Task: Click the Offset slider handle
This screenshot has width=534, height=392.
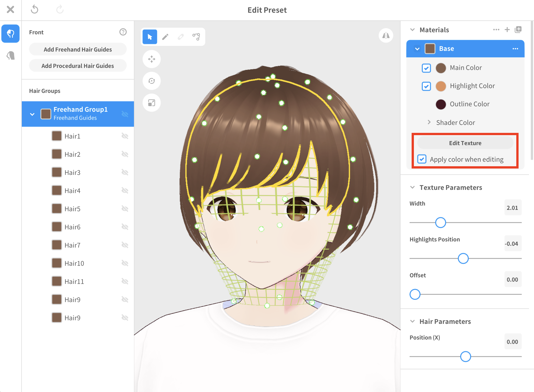Action: pos(415,295)
